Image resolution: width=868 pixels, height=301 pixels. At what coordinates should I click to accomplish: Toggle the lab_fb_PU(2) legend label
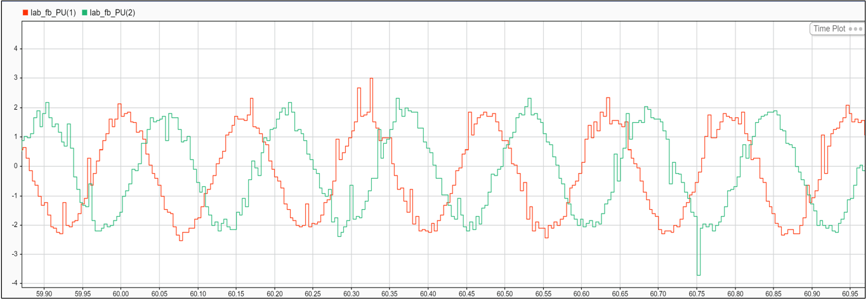tap(112, 13)
